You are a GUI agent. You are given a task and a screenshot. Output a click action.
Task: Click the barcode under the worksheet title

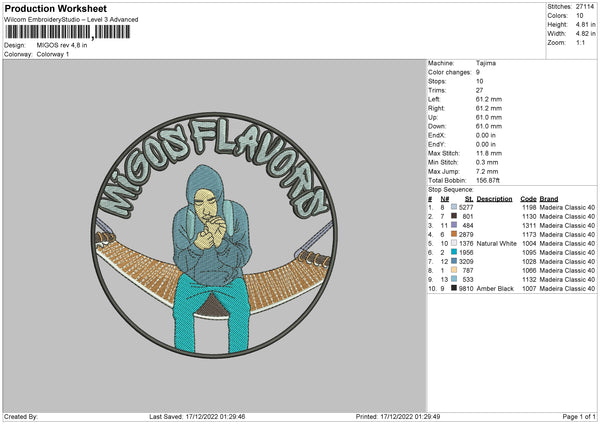[68, 32]
